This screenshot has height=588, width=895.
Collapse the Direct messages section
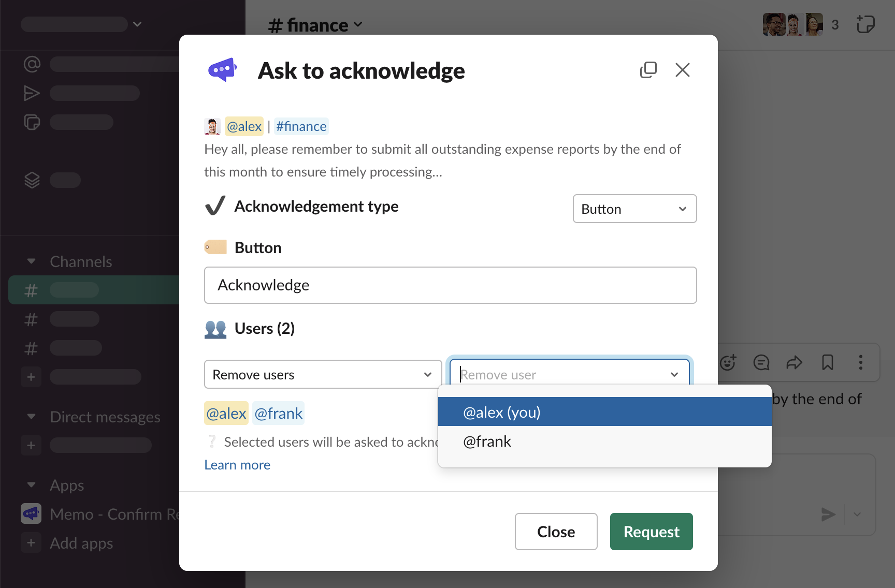[x=32, y=417]
